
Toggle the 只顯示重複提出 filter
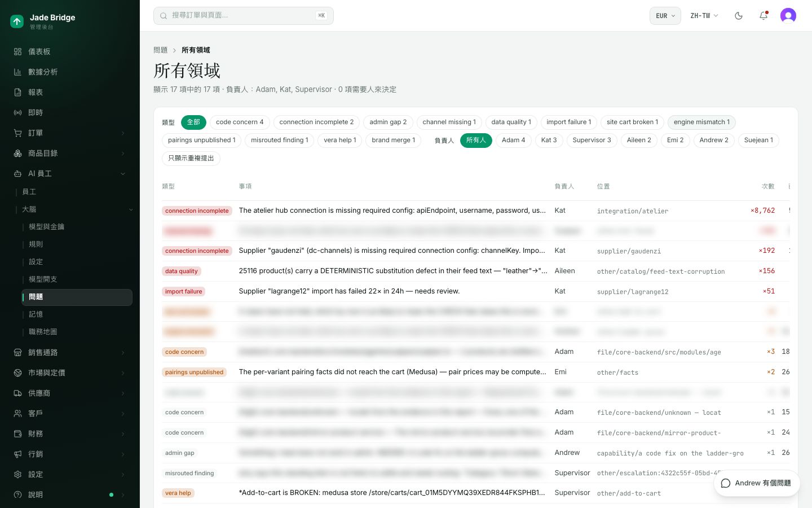191,158
